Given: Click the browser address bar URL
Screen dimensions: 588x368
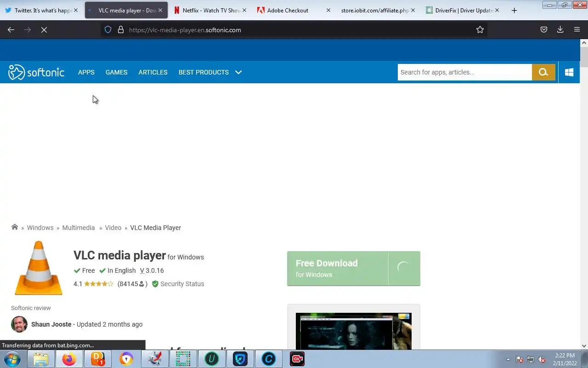Looking at the screenshot, I should 185,30.
